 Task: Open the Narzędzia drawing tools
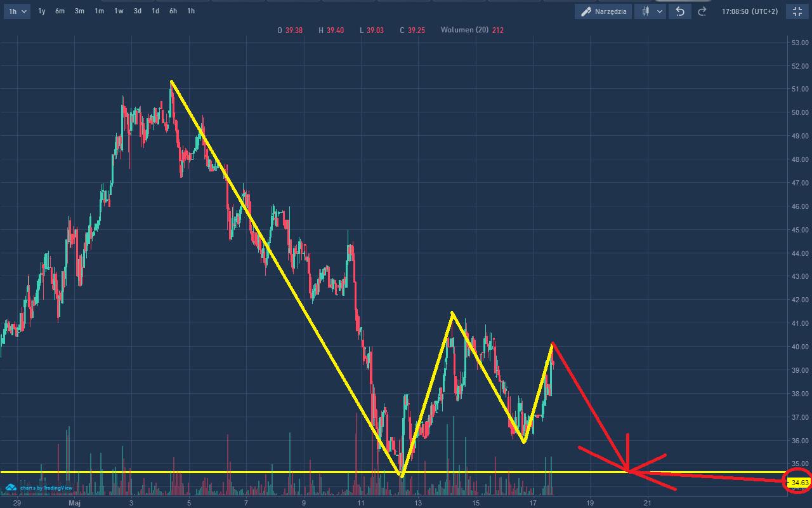pyautogui.click(x=603, y=11)
